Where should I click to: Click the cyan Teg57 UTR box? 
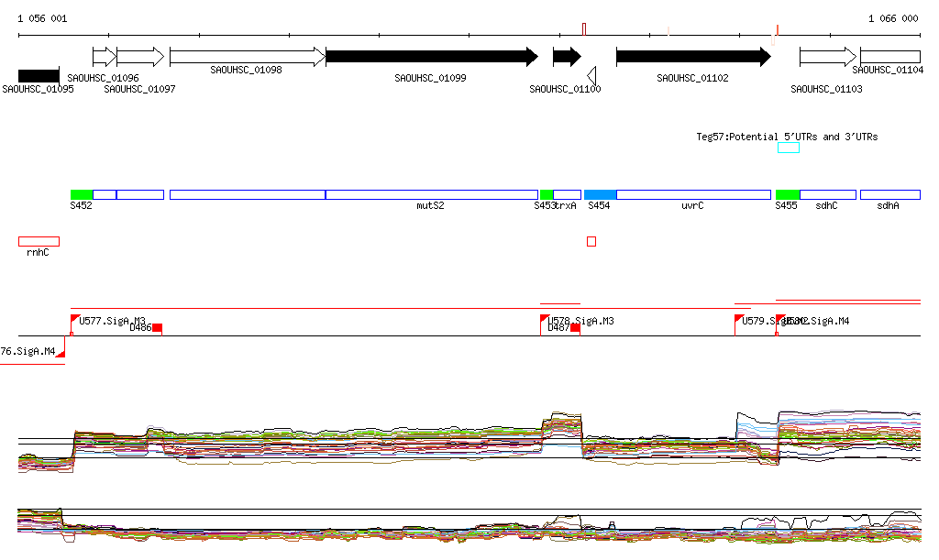(789, 148)
